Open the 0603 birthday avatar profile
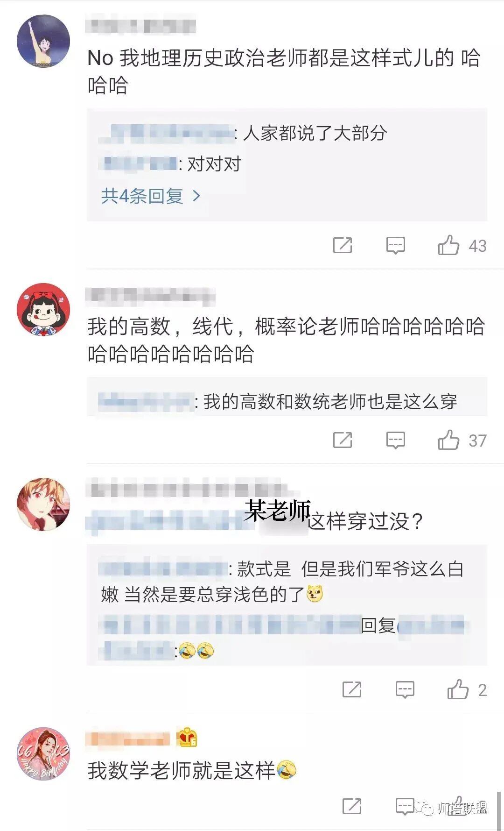This screenshot has height=831, width=504. click(43, 754)
